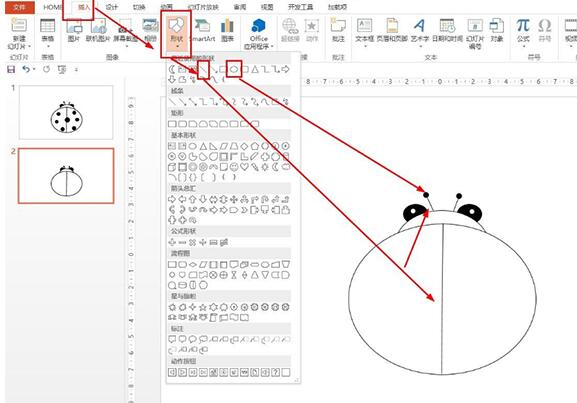Select the ladybug's left black eye shape
This screenshot has width=577, height=403.
pos(415,212)
